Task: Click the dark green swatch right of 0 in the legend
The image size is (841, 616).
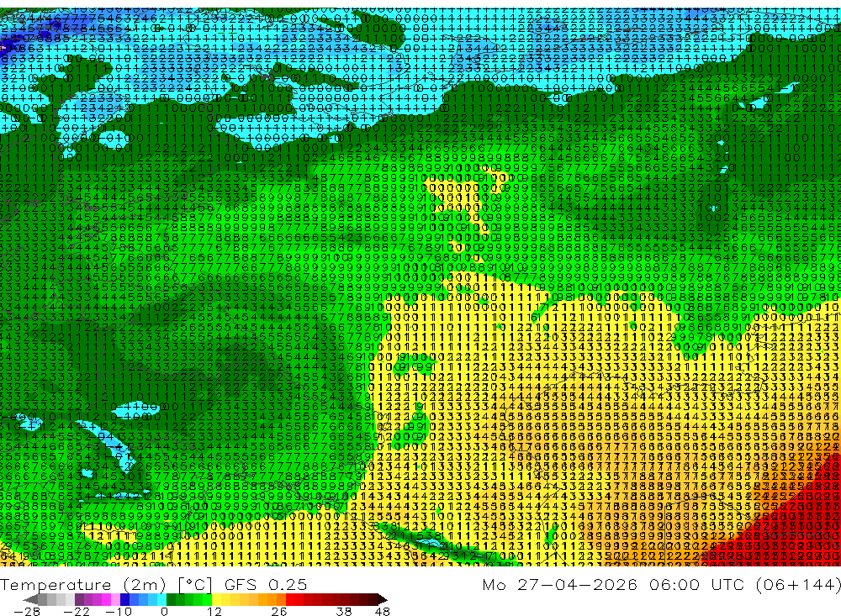Action: point(171,599)
